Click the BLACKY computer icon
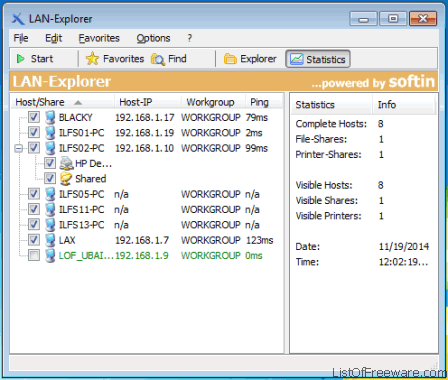 click(50, 117)
